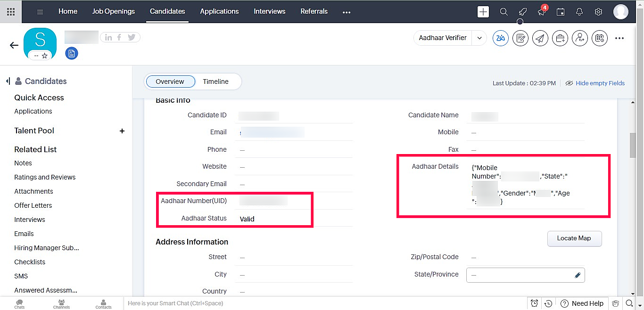
Task: Click the edit note icon
Action: click(x=520, y=38)
